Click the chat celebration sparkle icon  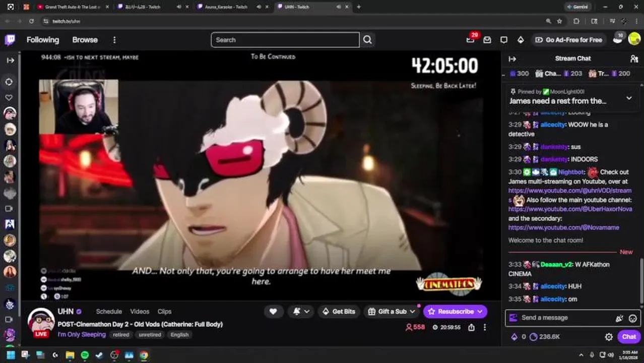(619, 318)
